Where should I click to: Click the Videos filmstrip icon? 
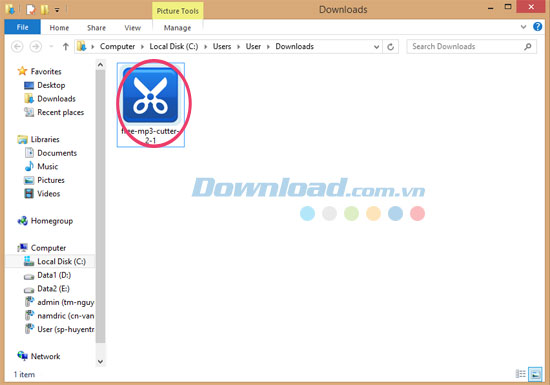29,194
